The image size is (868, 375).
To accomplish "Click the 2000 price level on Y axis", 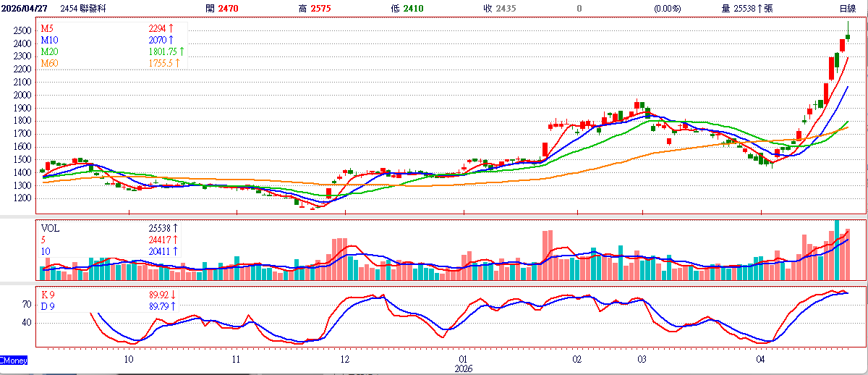I will [x=22, y=96].
